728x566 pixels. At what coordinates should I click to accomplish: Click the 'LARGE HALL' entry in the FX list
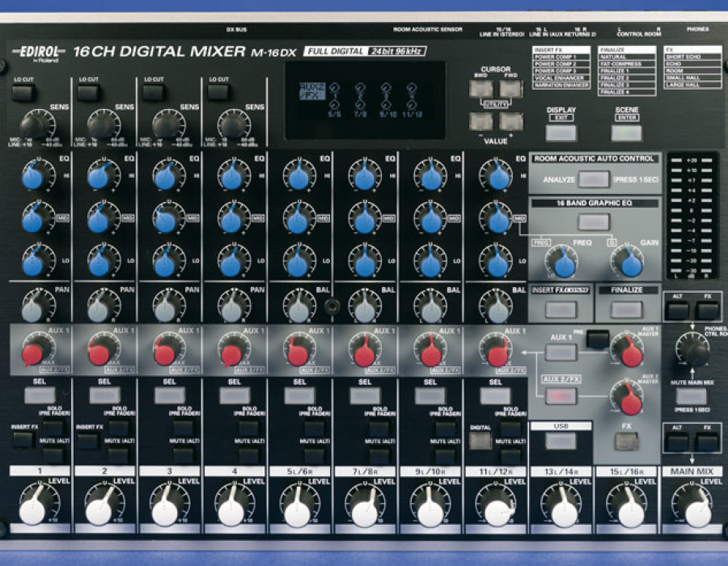click(692, 85)
